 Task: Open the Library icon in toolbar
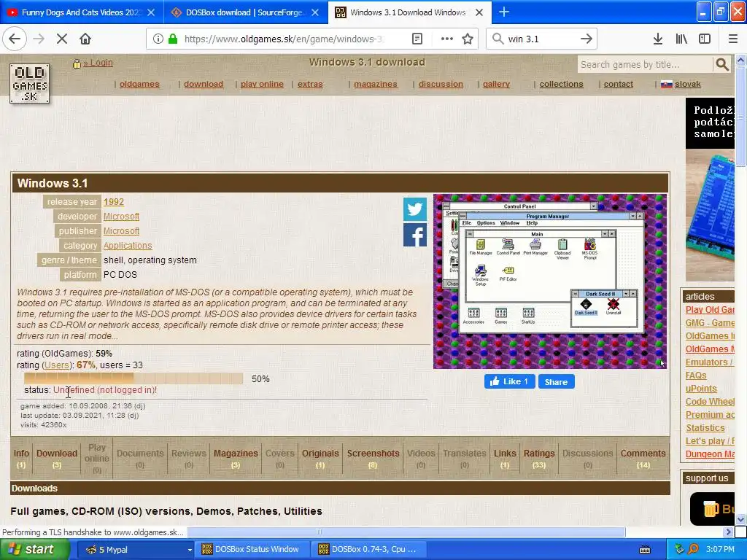click(681, 39)
